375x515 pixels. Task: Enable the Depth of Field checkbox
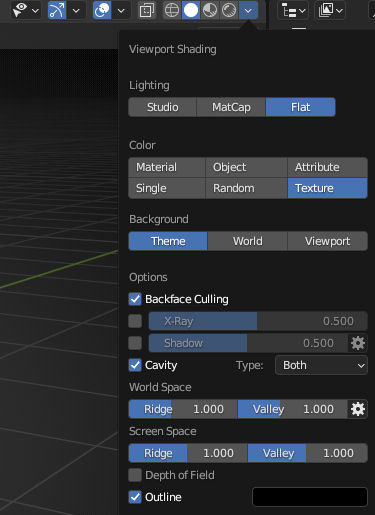[x=135, y=475]
